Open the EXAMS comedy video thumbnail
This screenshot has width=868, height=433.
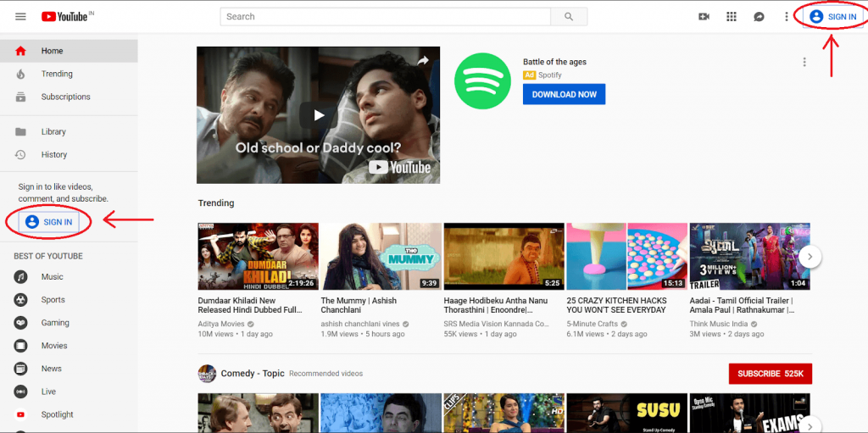pyautogui.click(x=749, y=413)
